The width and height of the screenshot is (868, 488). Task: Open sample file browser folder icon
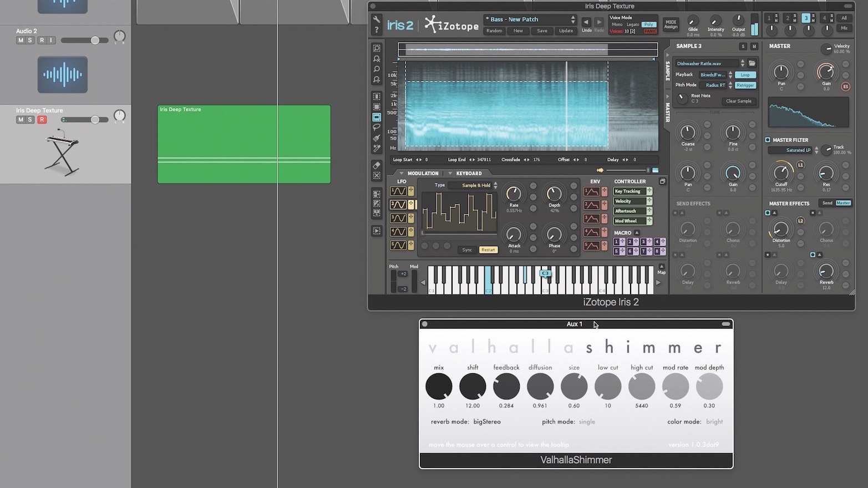point(752,63)
